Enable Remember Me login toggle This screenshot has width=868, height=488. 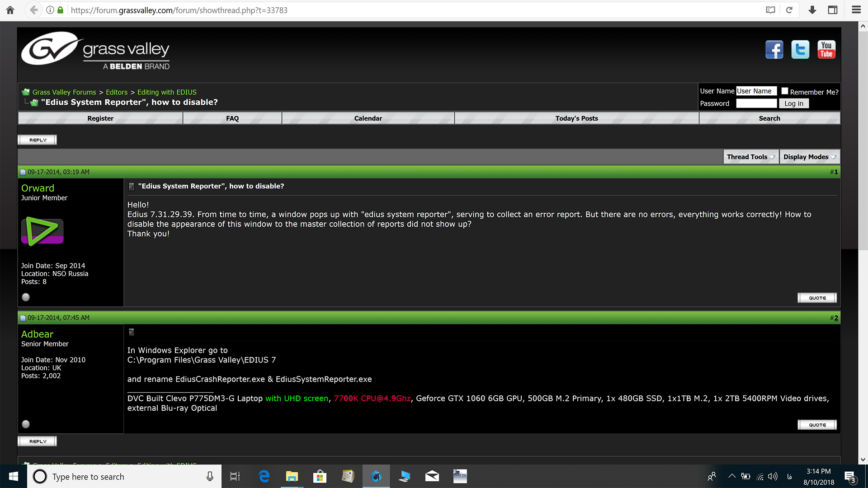784,90
